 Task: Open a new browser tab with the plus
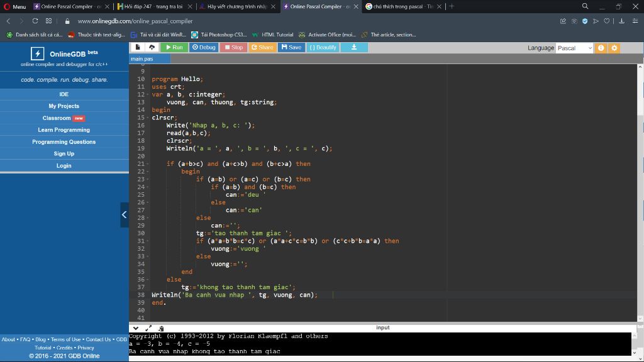pyautogui.click(x=452, y=6)
